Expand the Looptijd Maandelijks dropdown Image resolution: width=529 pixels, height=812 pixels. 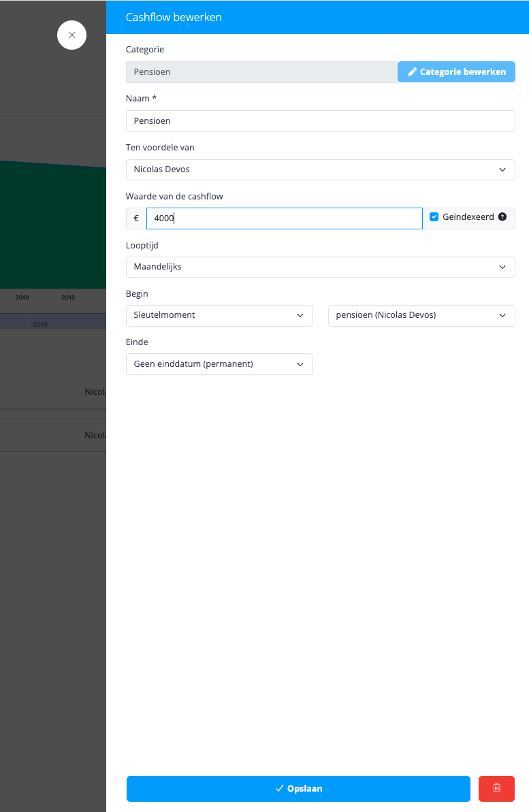pos(320,267)
